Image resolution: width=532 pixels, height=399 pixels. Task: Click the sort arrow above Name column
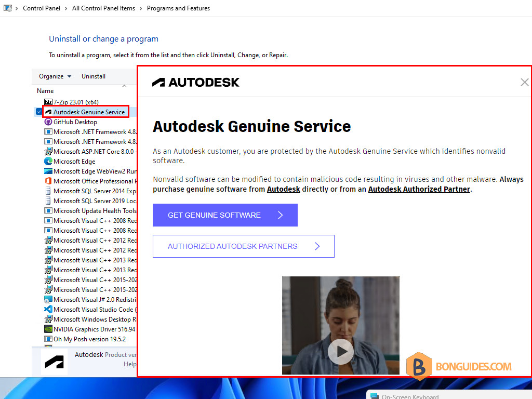125,86
